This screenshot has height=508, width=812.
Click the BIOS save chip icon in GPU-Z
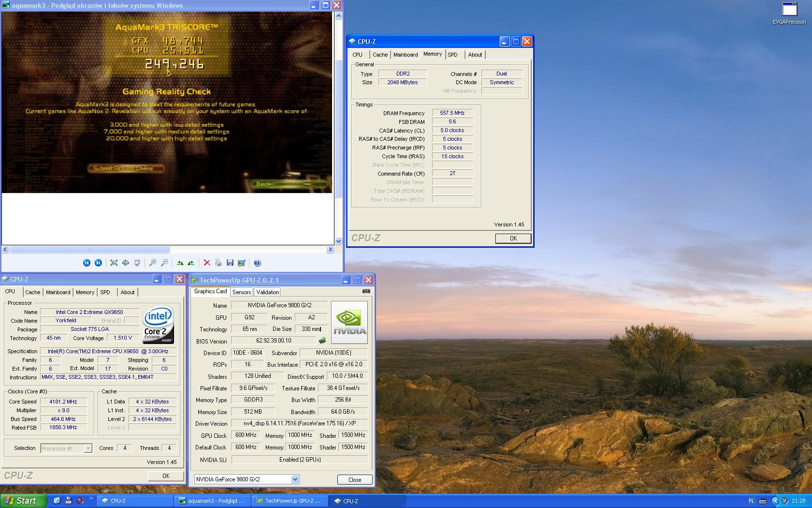pos(322,341)
